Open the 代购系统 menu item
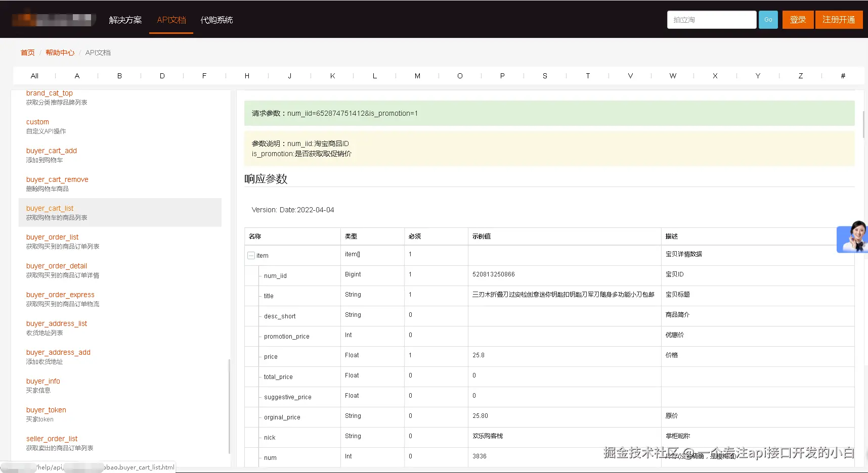Image resolution: width=868 pixels, height=473 pixels. (216, 20)
